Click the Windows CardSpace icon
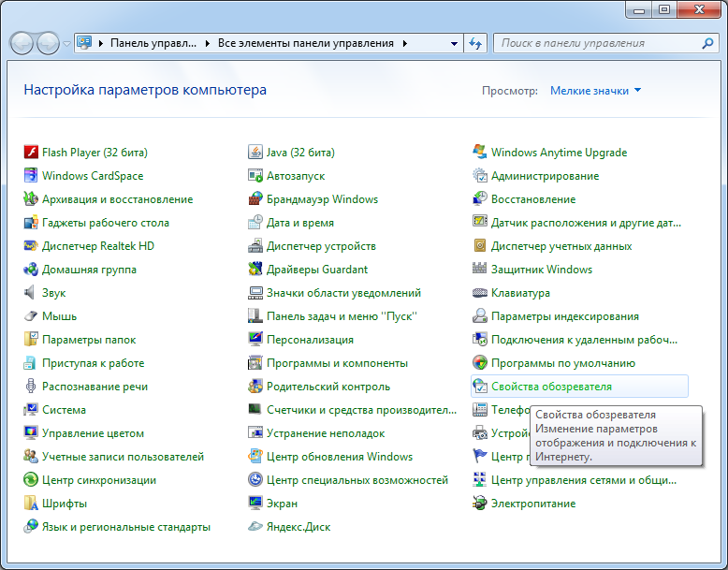728x570 pixels. click(x=31, y=176)
